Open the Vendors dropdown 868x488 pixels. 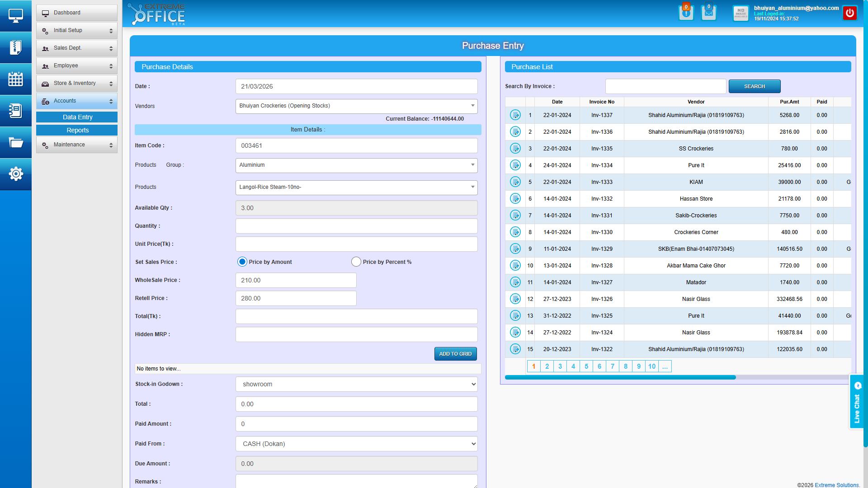coord(356,106)
